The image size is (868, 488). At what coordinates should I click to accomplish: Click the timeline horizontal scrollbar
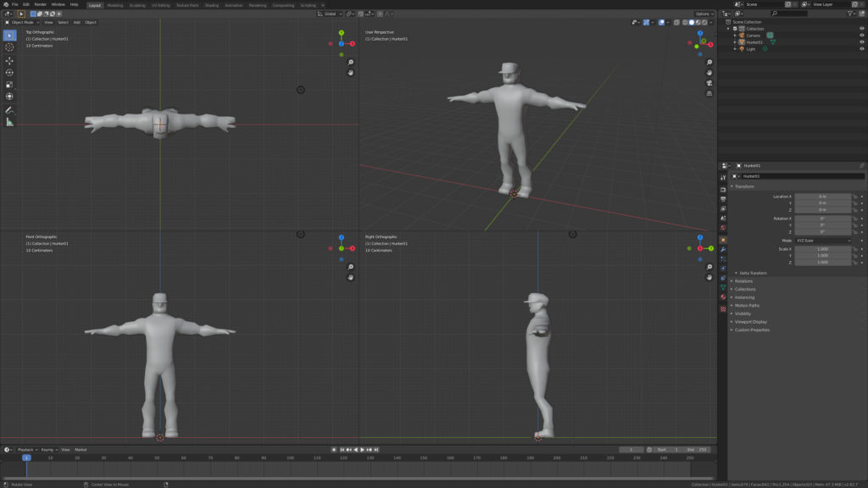click(357, 478)
